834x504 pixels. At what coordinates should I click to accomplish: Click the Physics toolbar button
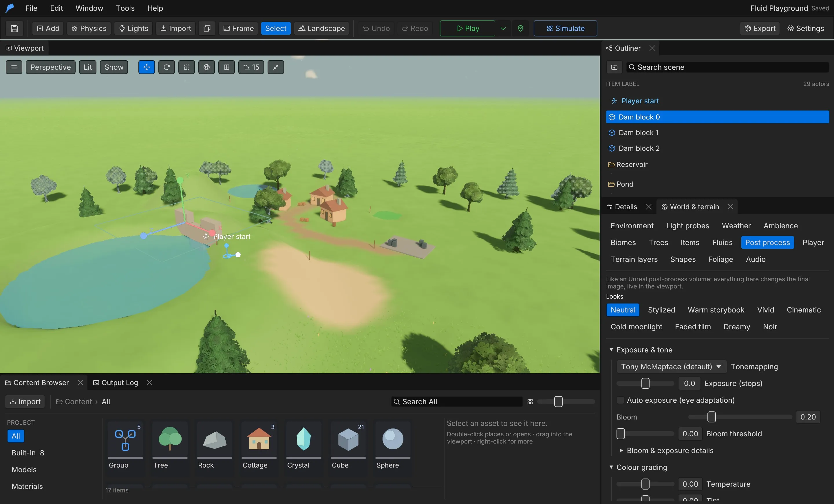(89, 28)
